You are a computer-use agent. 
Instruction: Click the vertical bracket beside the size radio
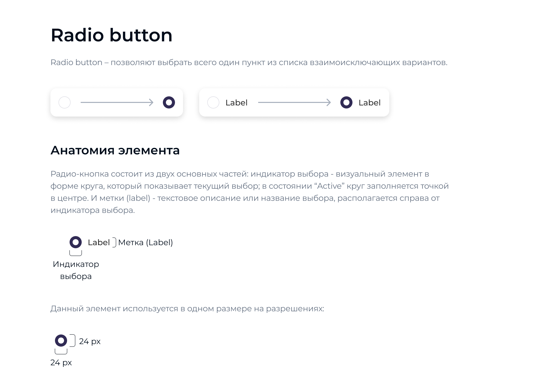[x=73, y=341]
